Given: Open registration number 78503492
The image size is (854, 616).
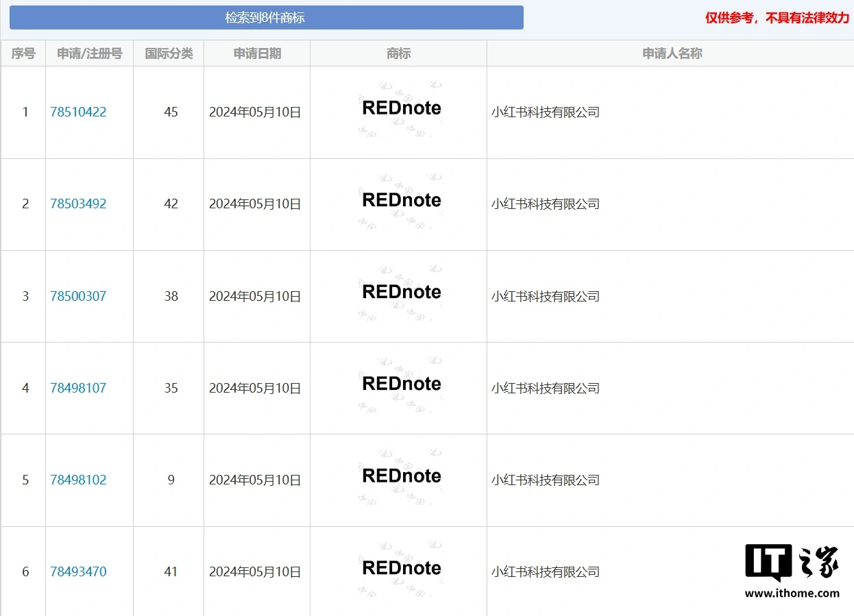Looking at the screenshot, I should pos(78,204).
